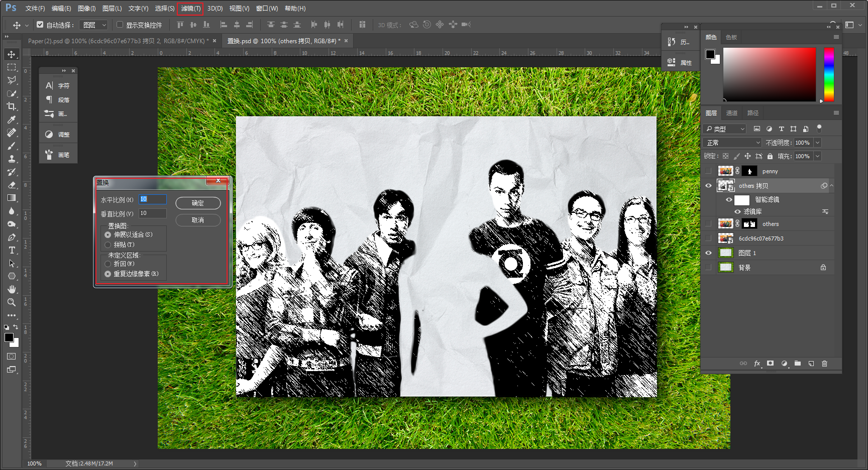Open the layer filter 类型 dropdown
Image resolution: width=868 pixels, height=470 pixels.
725,129
